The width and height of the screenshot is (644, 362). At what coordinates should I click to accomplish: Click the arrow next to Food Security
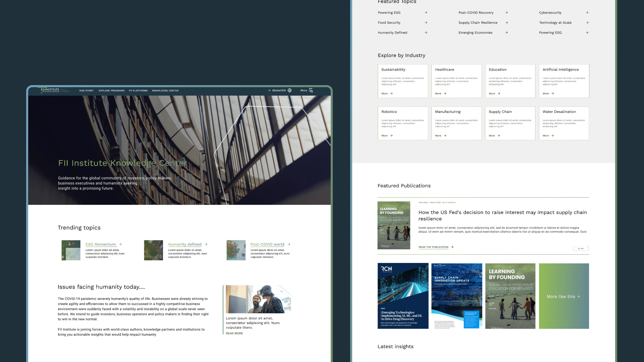coord(426,23)
